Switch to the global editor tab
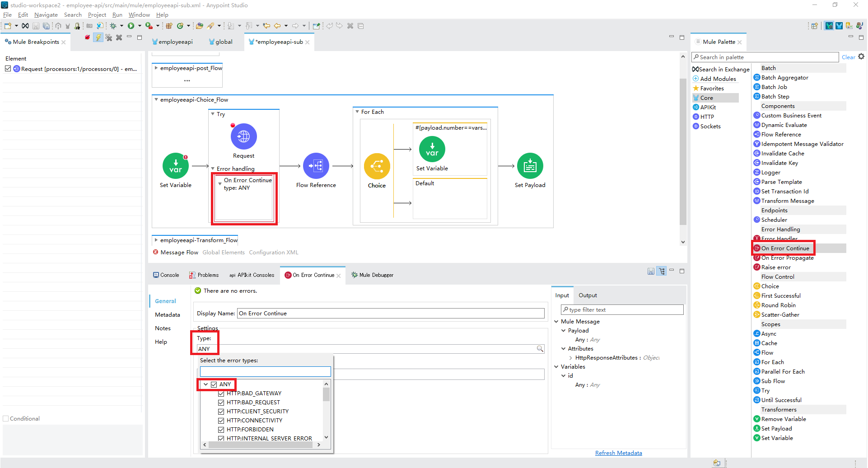This screenshot has height=468, width=868. tap(221, 42)
